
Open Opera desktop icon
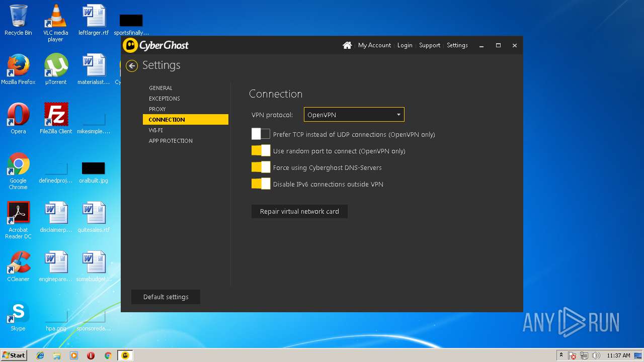18,119
